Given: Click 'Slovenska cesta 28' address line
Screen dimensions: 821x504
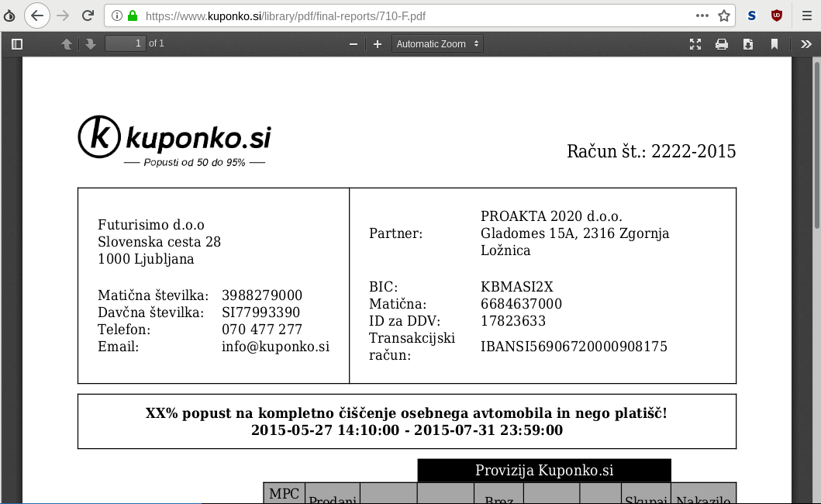Looking at the screenshot, I should coord(159,241).
